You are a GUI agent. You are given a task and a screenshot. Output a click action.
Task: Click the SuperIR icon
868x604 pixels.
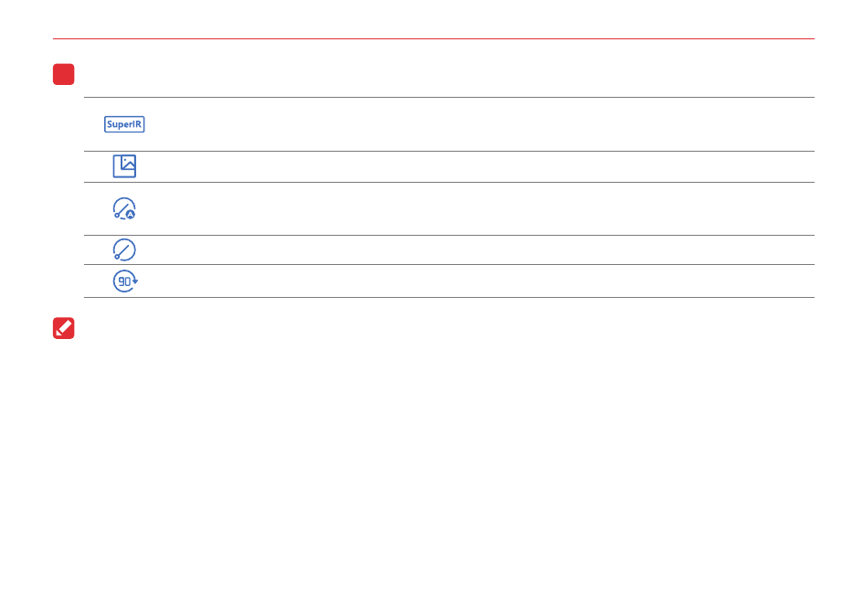(x=124, y=124)
